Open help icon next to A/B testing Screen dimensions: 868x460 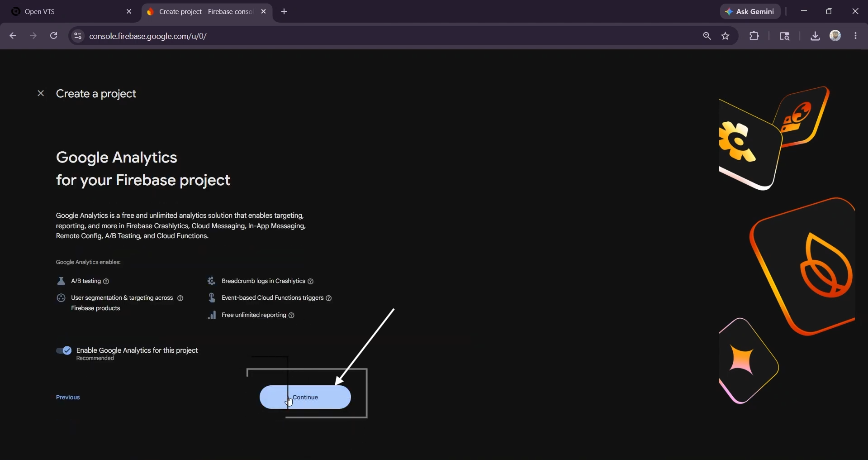coord(106,282)
